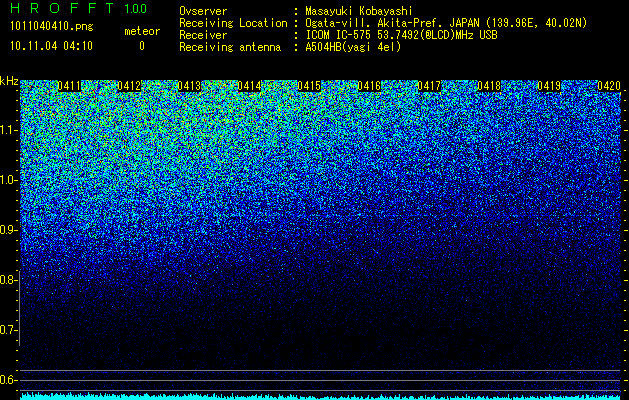Viewport: 629px width, 400px height.
Task: Click the date 10.11.04 04:10
Action: tap(51, 46)
